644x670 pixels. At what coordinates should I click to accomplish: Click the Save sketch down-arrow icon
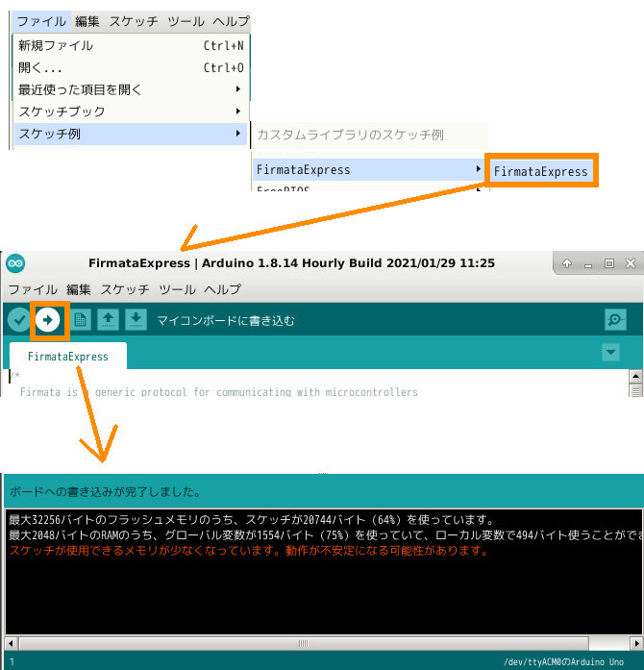coord(136,319)
